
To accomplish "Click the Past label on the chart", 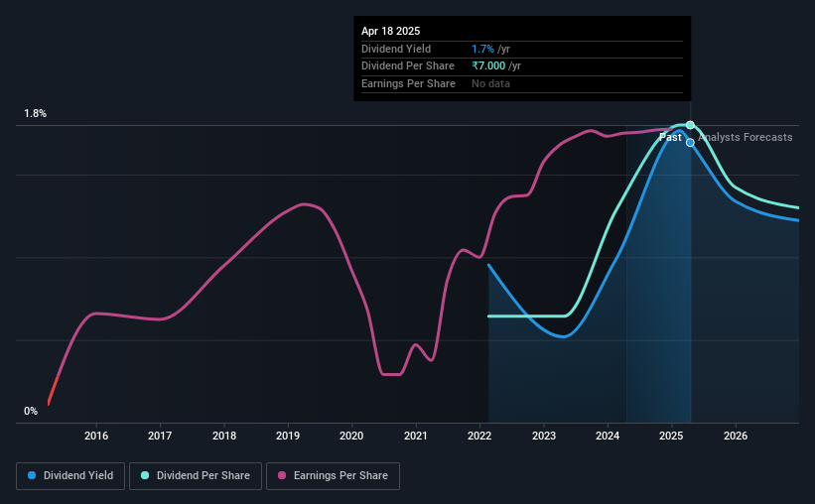I will [670, 137].
